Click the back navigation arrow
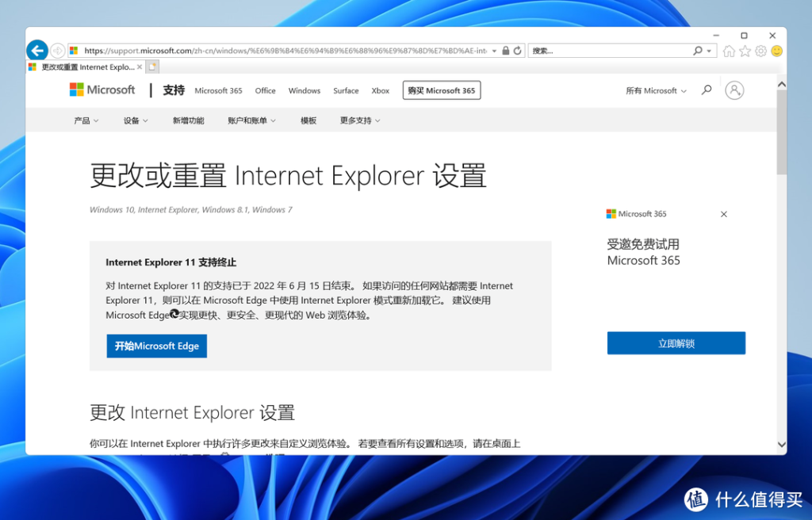 coord(37,49)
